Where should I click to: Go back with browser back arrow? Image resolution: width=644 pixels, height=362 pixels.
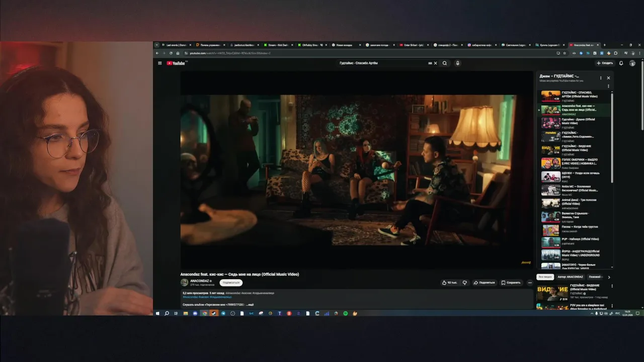point(157,53)
